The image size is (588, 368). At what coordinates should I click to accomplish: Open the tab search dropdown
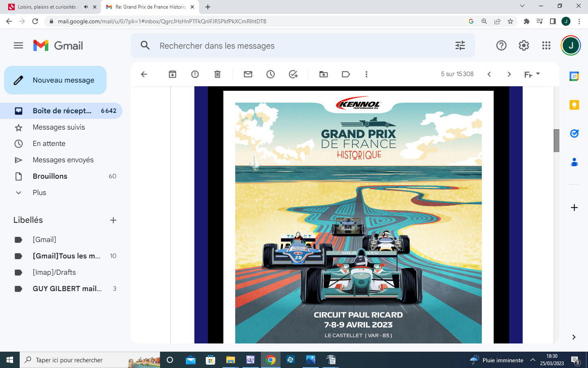(x=522, y=6)
